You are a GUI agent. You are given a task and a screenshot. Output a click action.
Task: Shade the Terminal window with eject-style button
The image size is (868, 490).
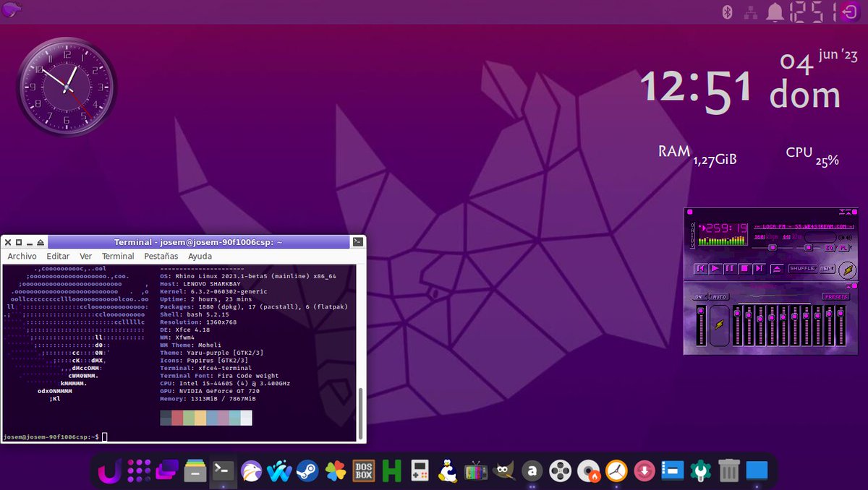41,242
